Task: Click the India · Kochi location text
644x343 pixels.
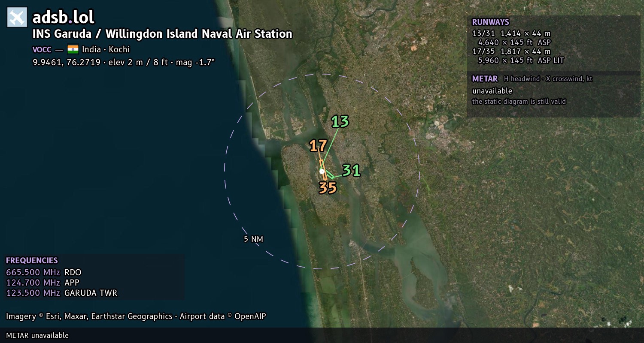Action: pos(106,49)
